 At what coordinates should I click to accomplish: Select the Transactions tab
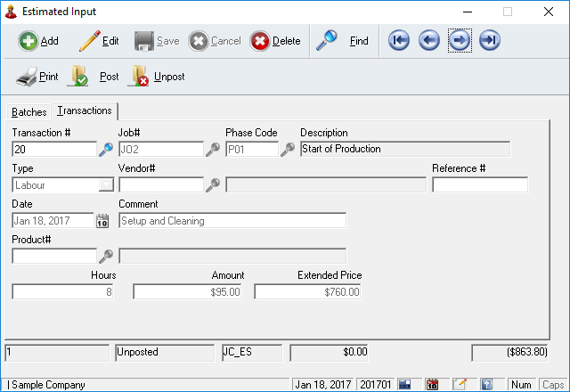point(85,110)
